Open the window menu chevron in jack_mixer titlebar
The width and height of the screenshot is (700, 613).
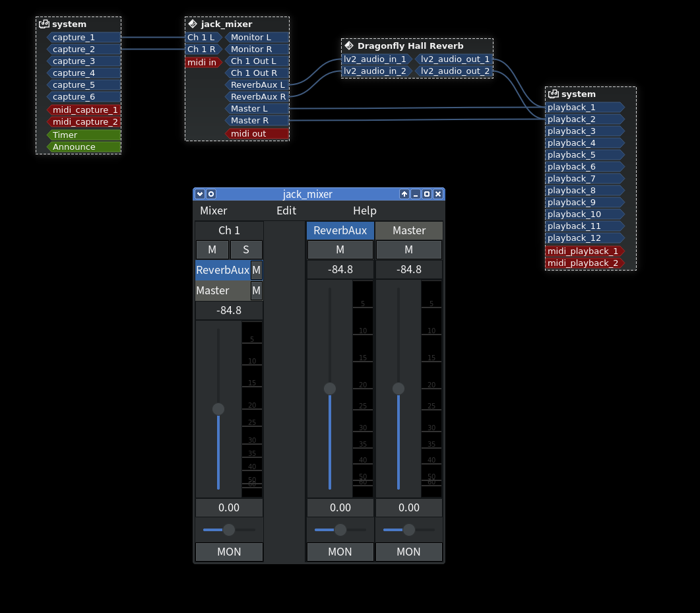click(x=199, y=194)
